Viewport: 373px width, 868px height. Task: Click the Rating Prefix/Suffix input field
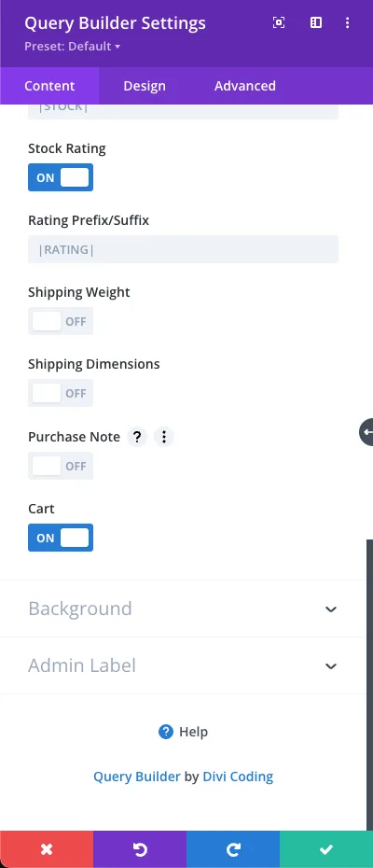coord(183,249)
